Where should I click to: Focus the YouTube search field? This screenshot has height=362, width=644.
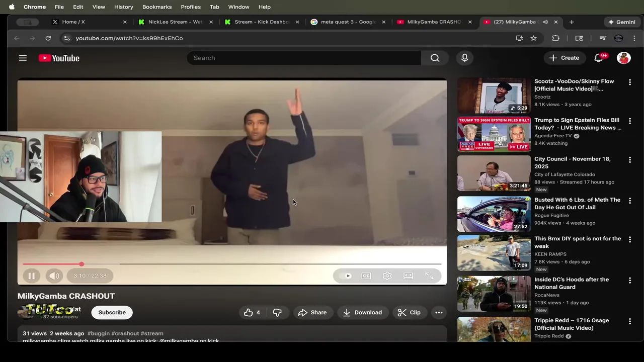pyautogui.click(x=304, y=58)
